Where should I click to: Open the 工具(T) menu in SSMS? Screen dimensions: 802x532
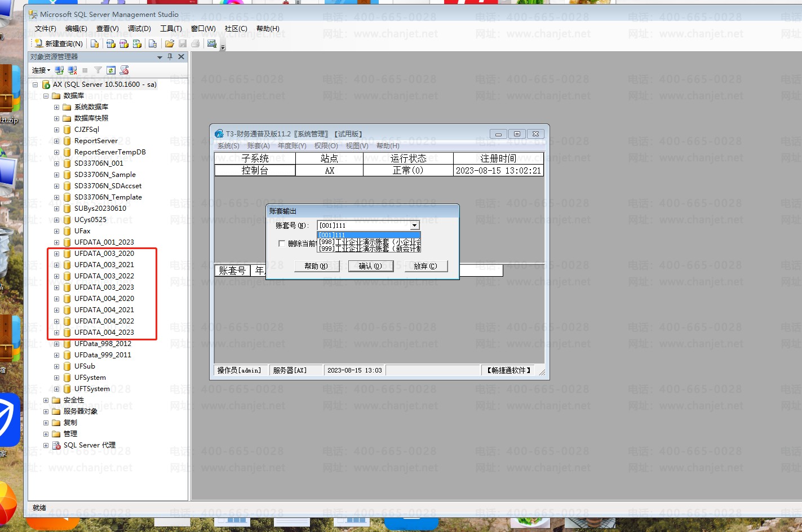tap(171, 29)
